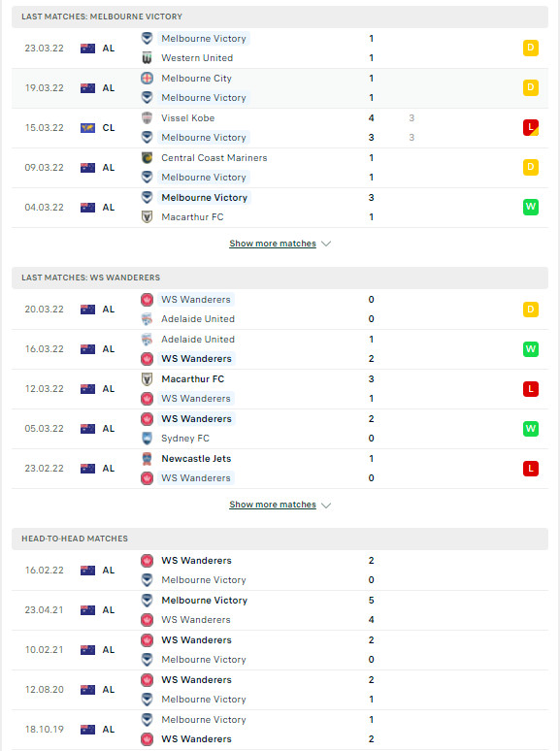Open the 23.04.21 Melbourne Victory 5-4 match
Viewport: 560px width, 751px height.
tap(280, 610)
